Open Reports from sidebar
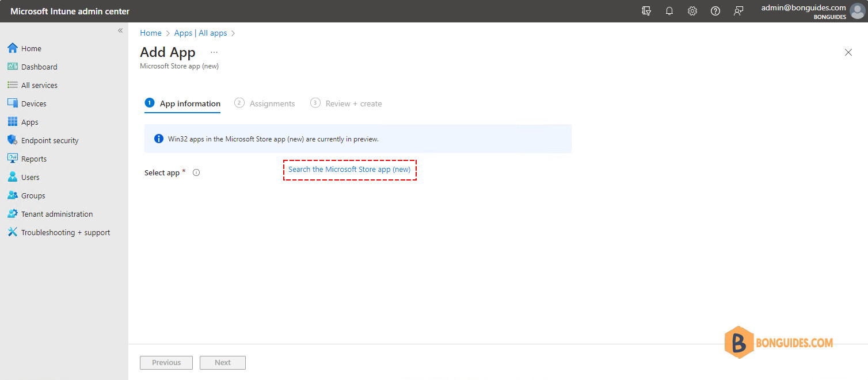Image resolution: width=868 pixels, height=380 pixels. click(34, 159)
